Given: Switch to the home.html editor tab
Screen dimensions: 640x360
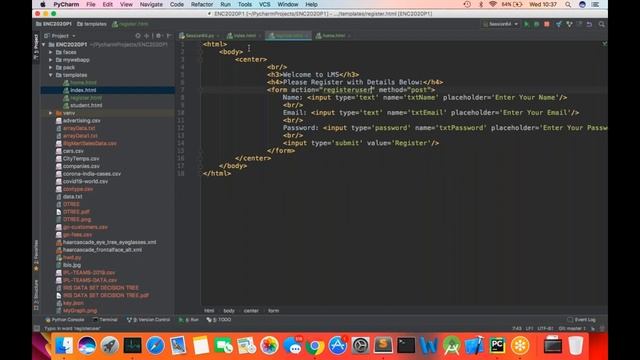Looking at the screenshot, I should [x=333, y=36].
